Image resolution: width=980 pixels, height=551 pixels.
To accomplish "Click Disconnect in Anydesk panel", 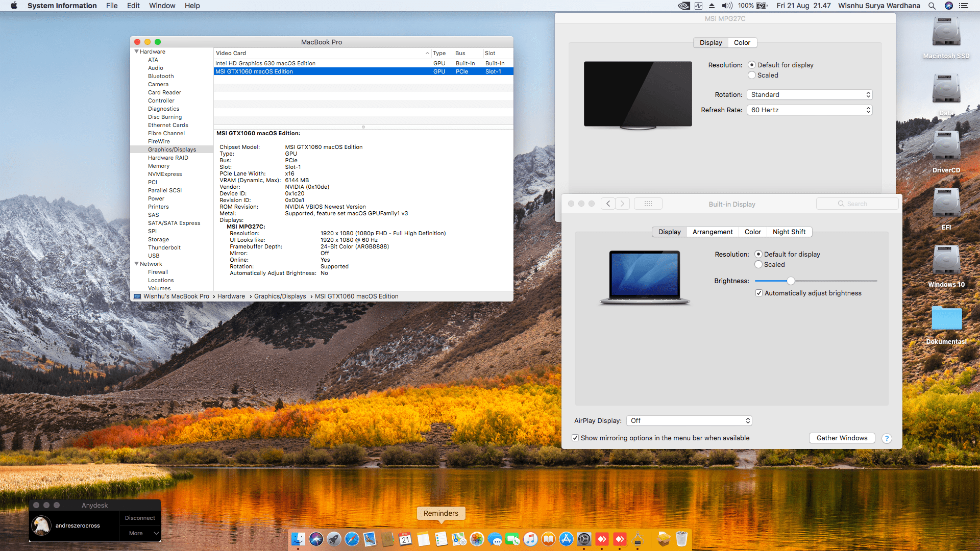I will [140, 518].
